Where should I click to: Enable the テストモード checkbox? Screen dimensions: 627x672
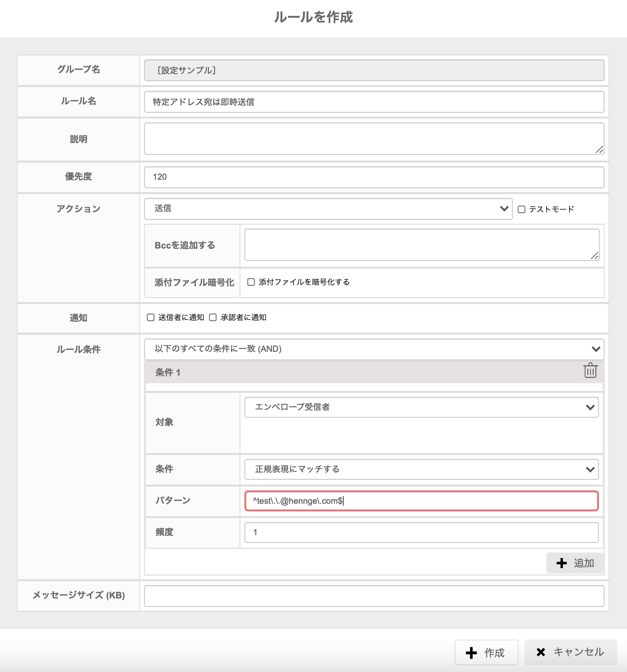[521, 209]
